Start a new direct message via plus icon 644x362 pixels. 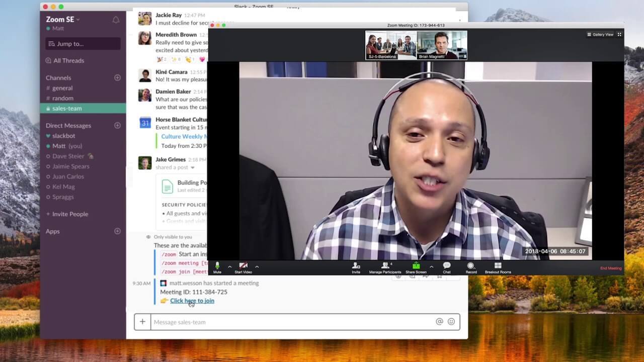117,125
